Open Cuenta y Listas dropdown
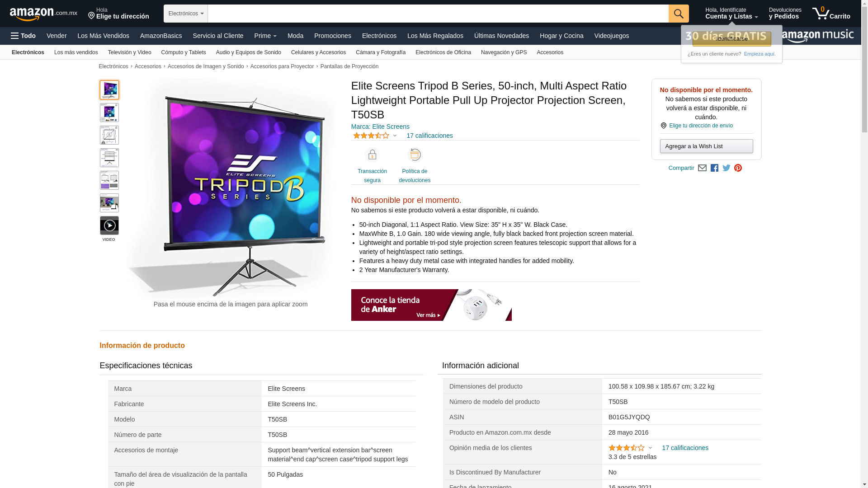Viewport: 868px width, 488px height. [731, 14]
